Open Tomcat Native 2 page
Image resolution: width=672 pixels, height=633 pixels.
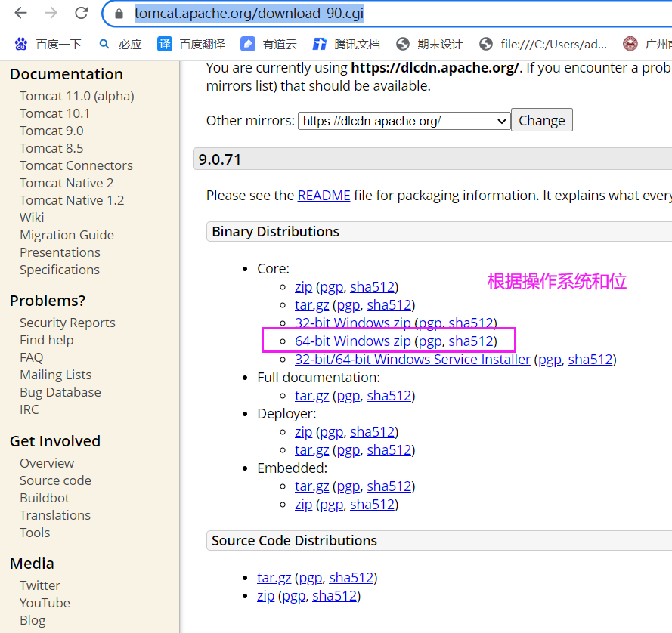pyautogui.click(x=67, y=183)
